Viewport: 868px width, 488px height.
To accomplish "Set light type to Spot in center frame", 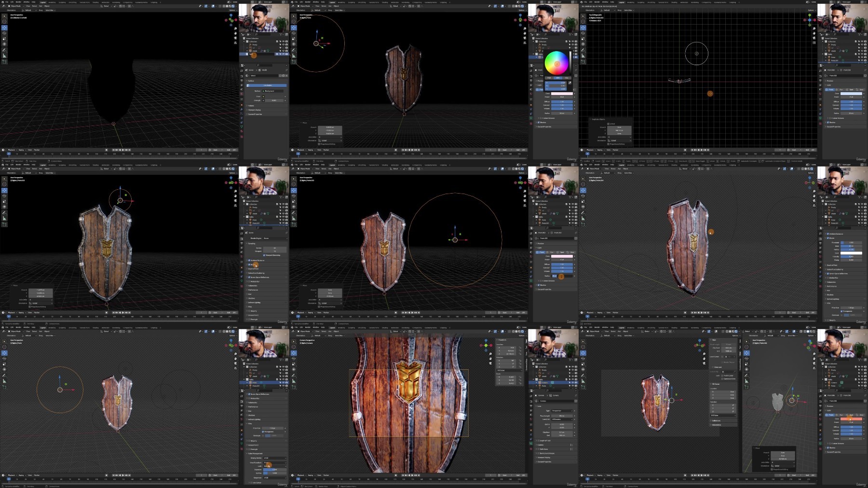I will (561, 252).
